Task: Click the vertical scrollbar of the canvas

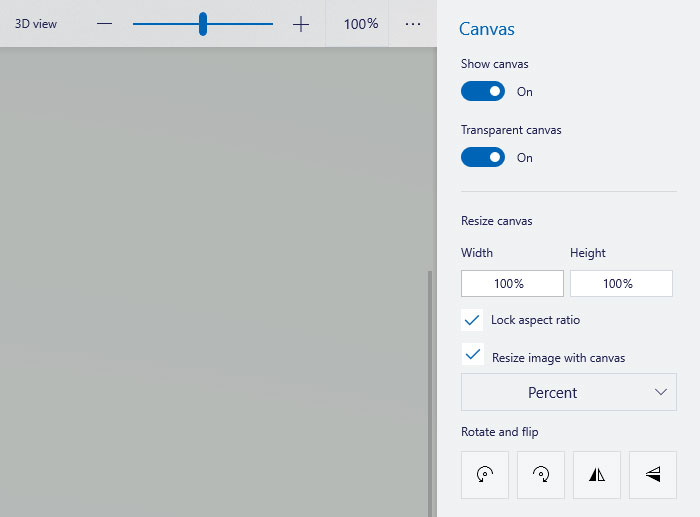Action: click(431, 390)
